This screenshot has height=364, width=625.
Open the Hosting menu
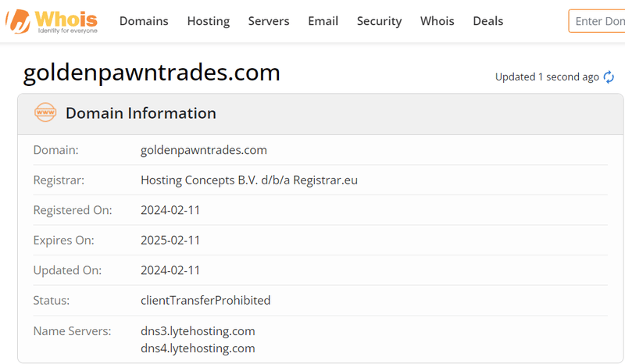pos(209,21)
